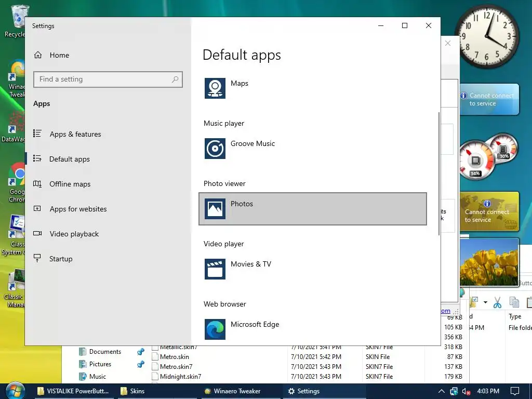Click the Microsoft Edge label
This screenshot has width=532, height=399.
[x=255, y=324]
